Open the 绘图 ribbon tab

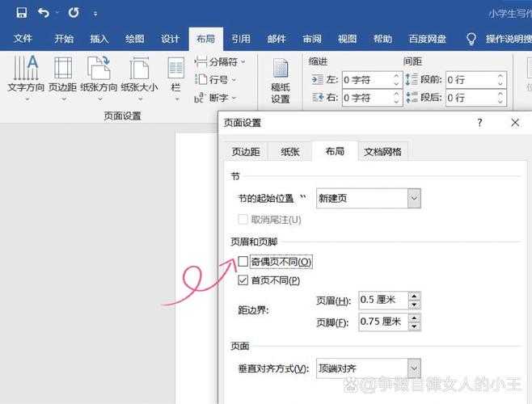coord(134,39)
